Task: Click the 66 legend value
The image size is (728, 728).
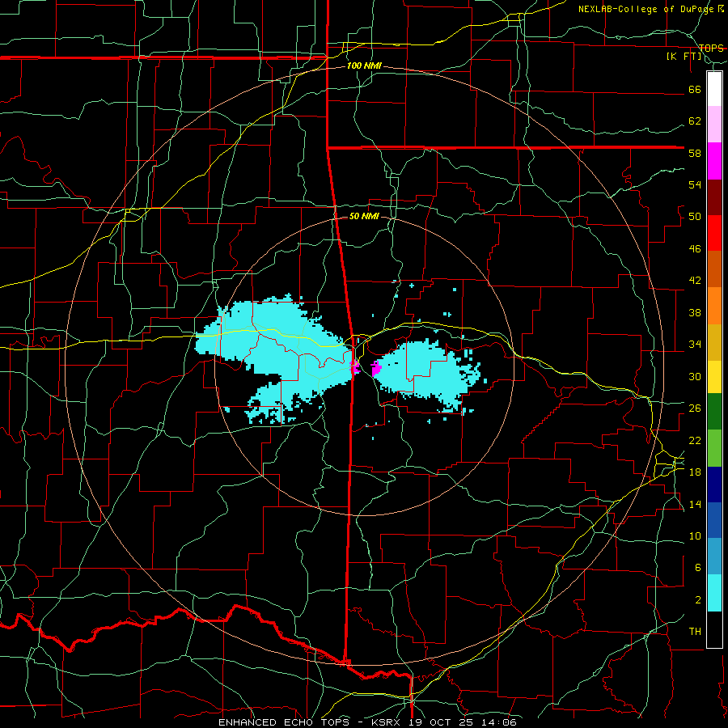Action: point(695,89)
